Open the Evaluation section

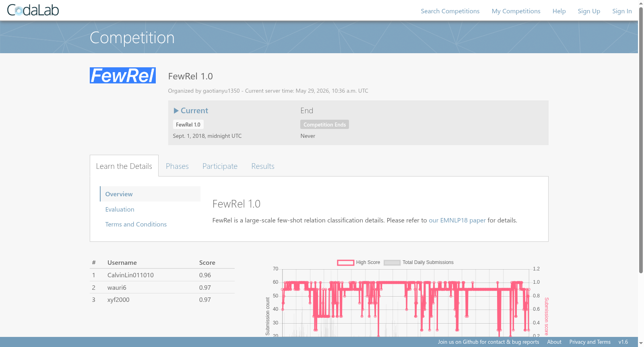coord(120,209)
